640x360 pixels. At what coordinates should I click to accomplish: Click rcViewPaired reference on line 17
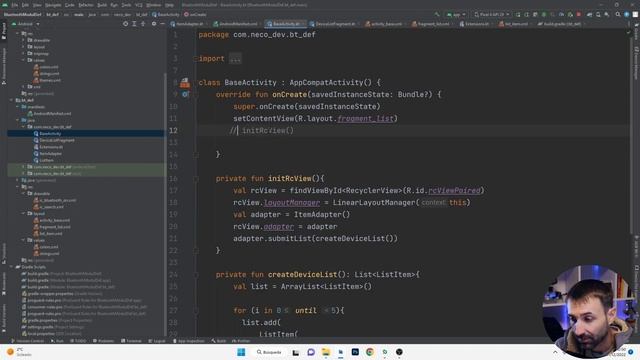(454, 191)
